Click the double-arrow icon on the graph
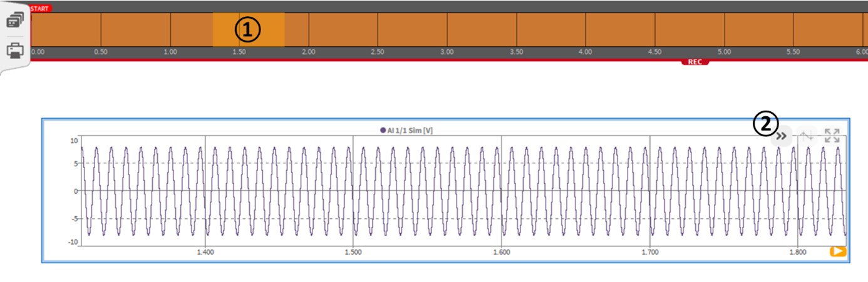The width and height of the screenshot is (868, 282). point(781,136)
